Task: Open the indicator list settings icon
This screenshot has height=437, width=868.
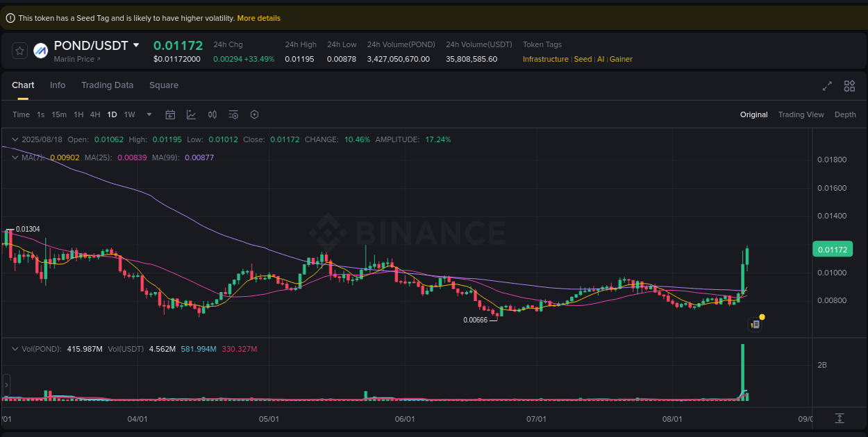Action: (x=233, y=114)
